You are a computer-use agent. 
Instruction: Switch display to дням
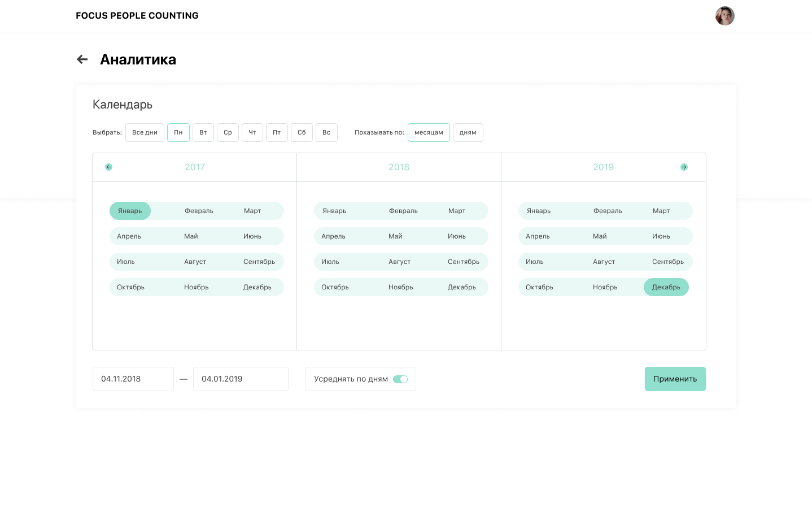click(x=468, y=132)
